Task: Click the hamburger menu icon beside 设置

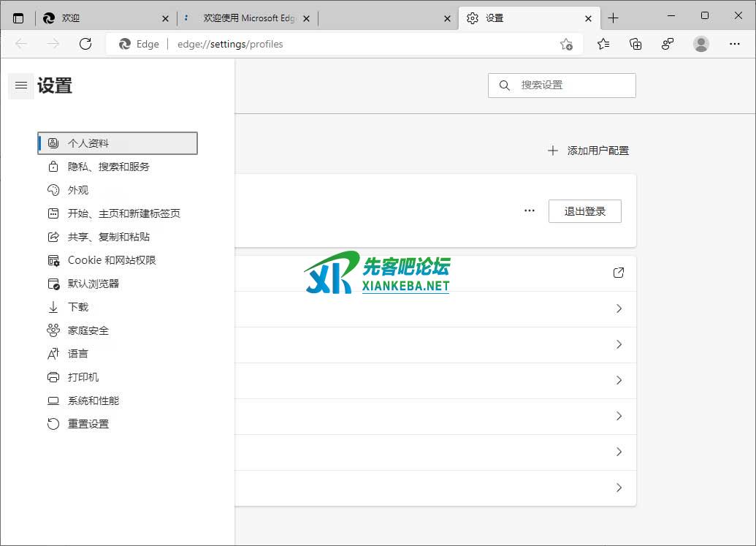Action: coord(21,86)
